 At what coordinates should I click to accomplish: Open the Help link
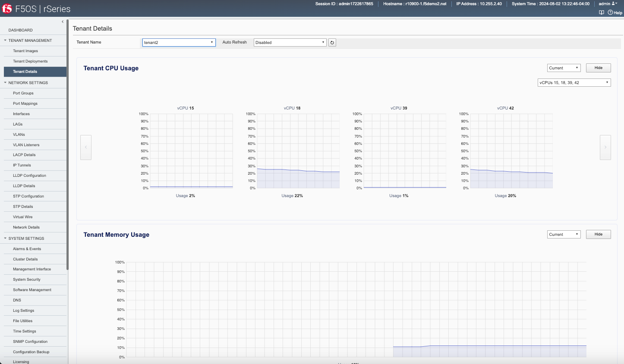tap(615, 13)
